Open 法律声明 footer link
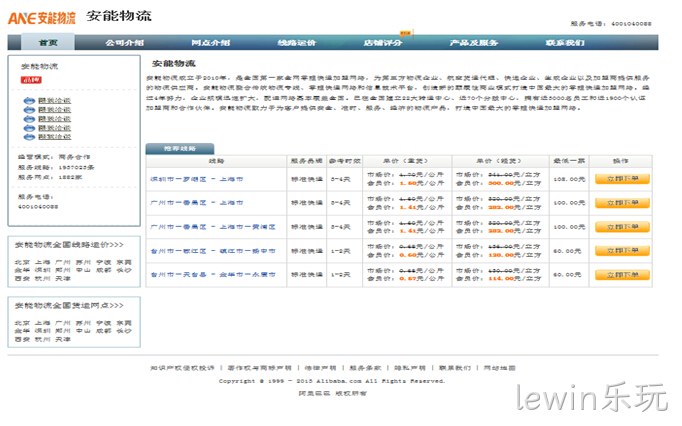The image size is (682, 426). tap(321, 368)
